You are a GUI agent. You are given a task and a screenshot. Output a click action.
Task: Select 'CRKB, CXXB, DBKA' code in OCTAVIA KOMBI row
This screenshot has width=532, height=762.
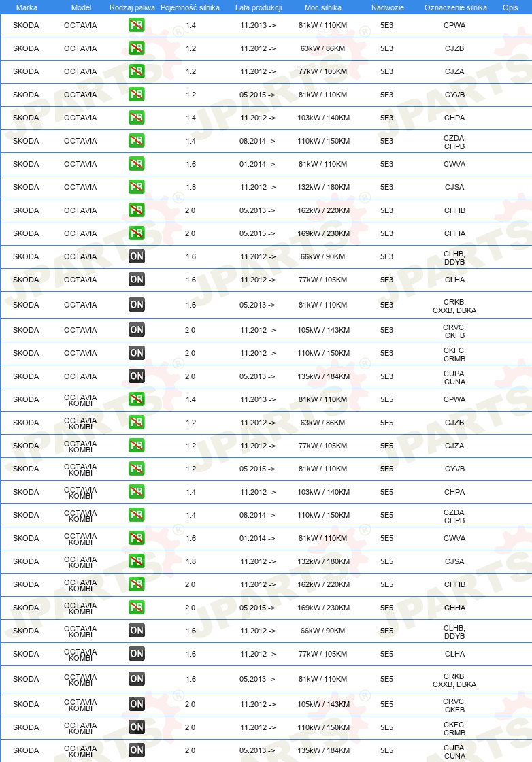pyautogui.click(x=454, y=680)
